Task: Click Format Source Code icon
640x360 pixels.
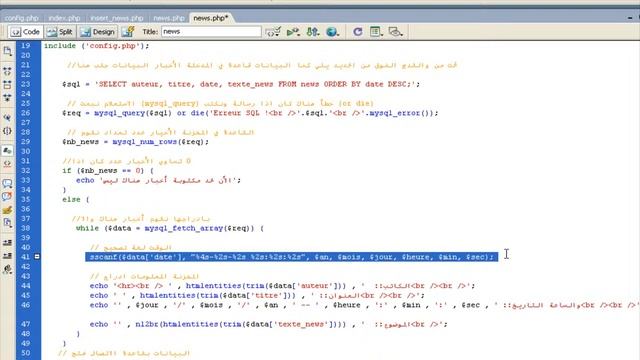Action: [7, 269]
